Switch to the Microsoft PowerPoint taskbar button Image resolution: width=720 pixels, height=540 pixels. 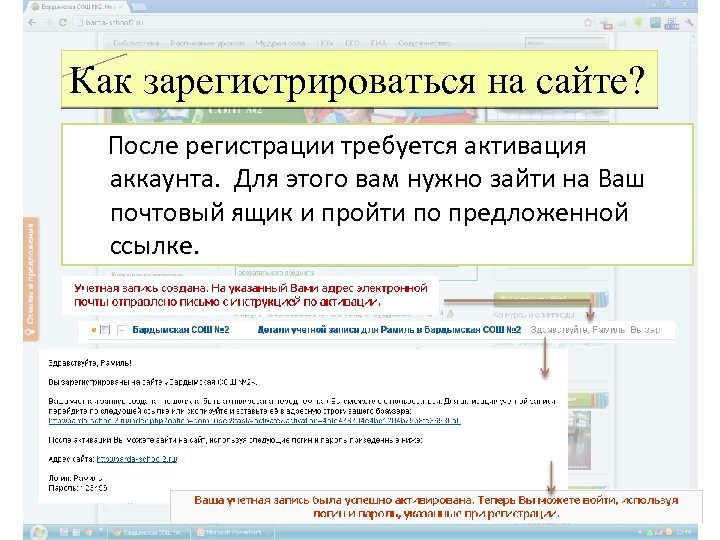click(x=231, y=533)
